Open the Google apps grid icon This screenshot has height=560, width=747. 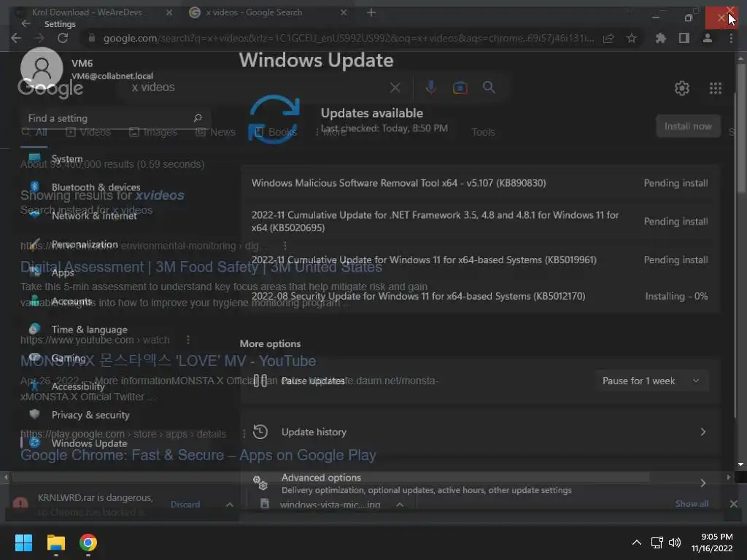click(715, 88)
